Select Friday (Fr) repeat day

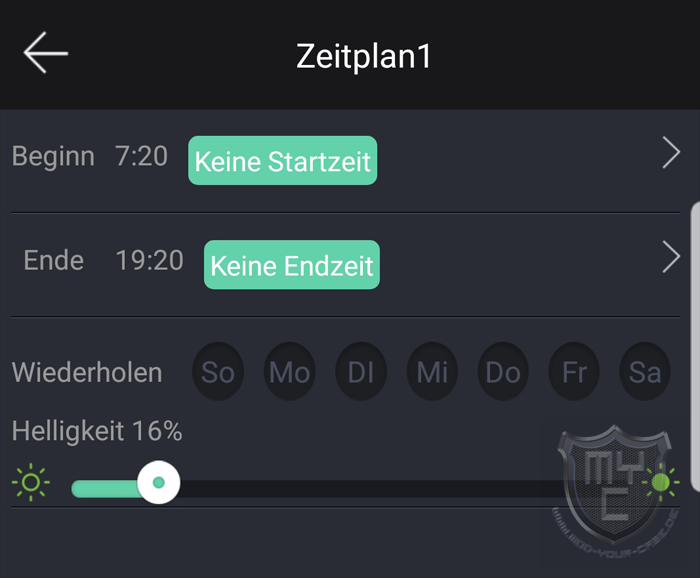pos(574,371)
